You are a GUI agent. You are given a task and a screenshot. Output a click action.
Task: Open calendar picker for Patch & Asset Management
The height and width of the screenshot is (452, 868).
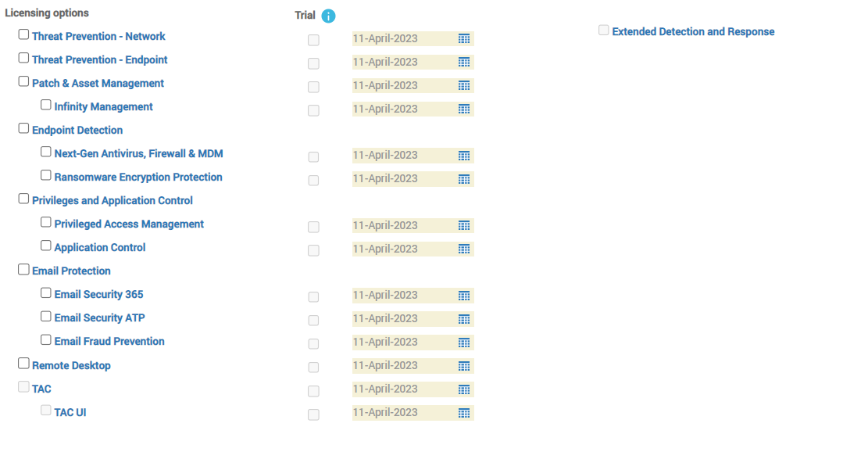tap(464, 86)
